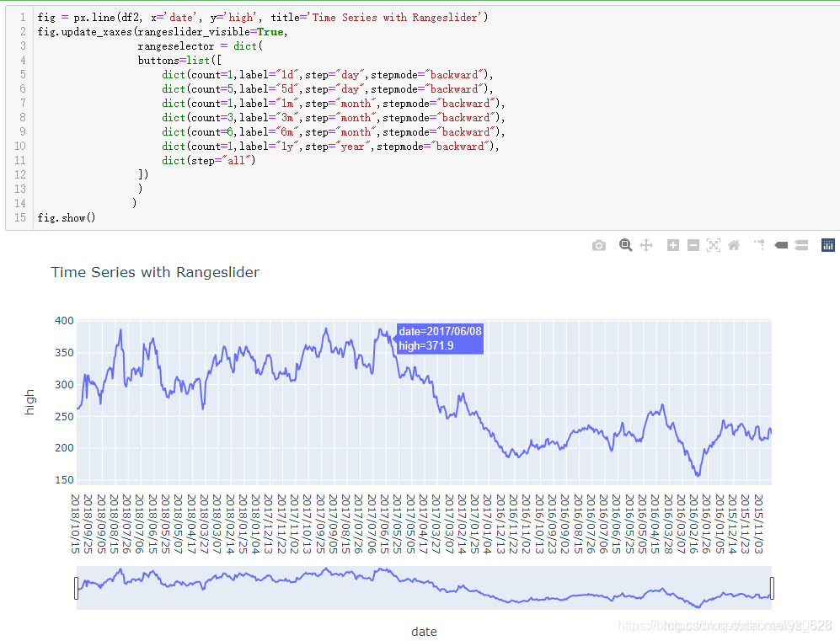Click the label="6m" dict code line

[x=333, y=131]
